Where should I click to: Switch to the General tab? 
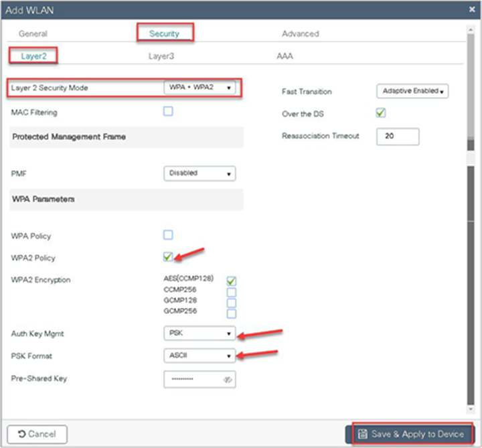point(33,33)
